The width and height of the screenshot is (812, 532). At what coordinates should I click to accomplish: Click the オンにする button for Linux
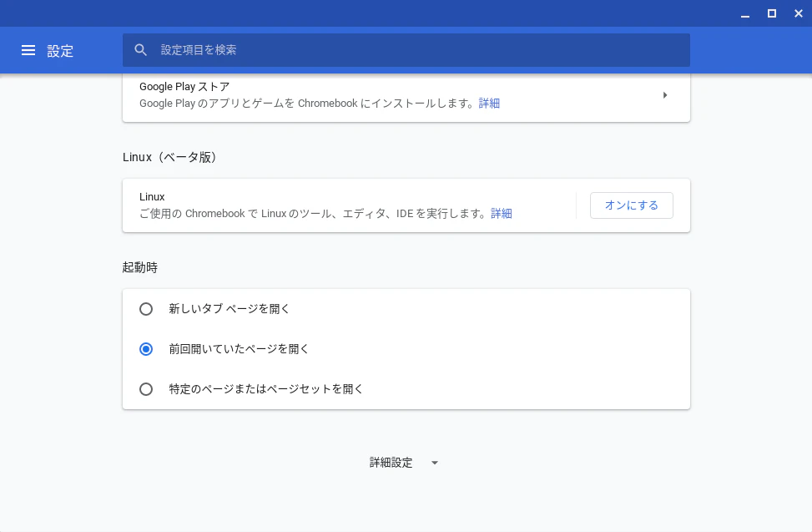[x=631, y=205]
